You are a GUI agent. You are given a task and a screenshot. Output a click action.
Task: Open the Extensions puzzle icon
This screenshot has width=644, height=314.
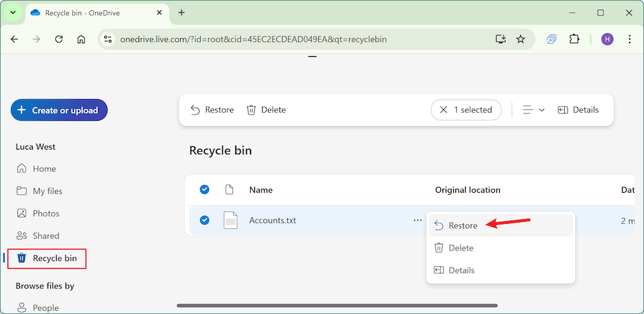click(x=574, y=39)
